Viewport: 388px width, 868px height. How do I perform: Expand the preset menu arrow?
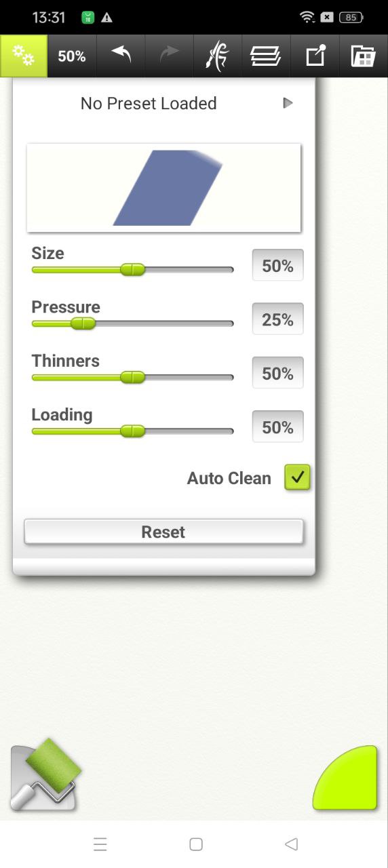point(288,103)
